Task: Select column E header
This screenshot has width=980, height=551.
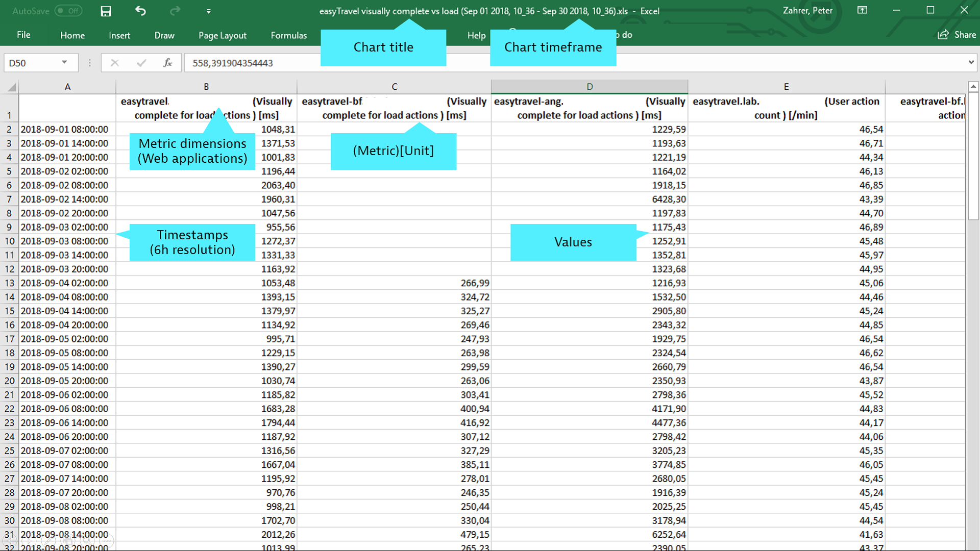Action: (x=786, y=87)
